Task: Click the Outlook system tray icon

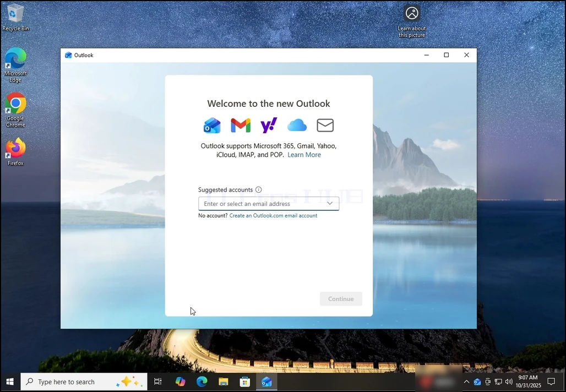Action: click(477, 382)
